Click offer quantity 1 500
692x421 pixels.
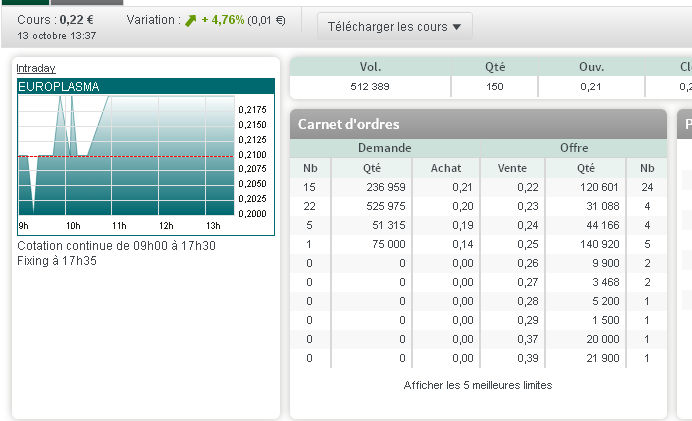coord(606,320)
